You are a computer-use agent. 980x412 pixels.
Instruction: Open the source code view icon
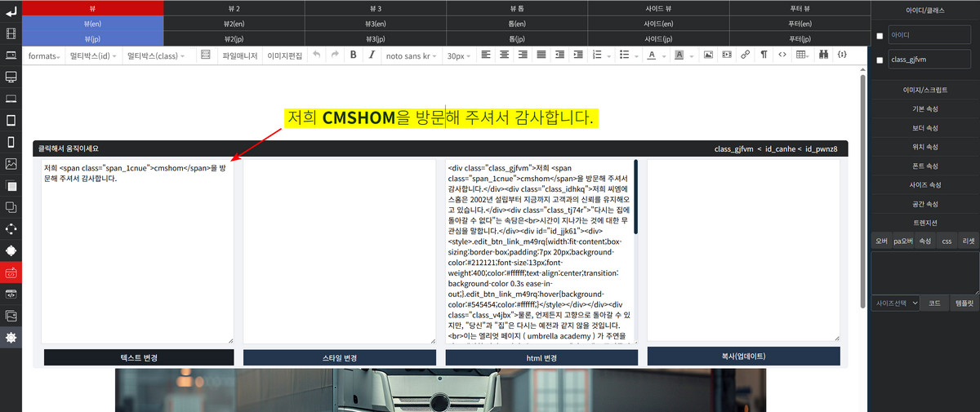coord(782,55)
